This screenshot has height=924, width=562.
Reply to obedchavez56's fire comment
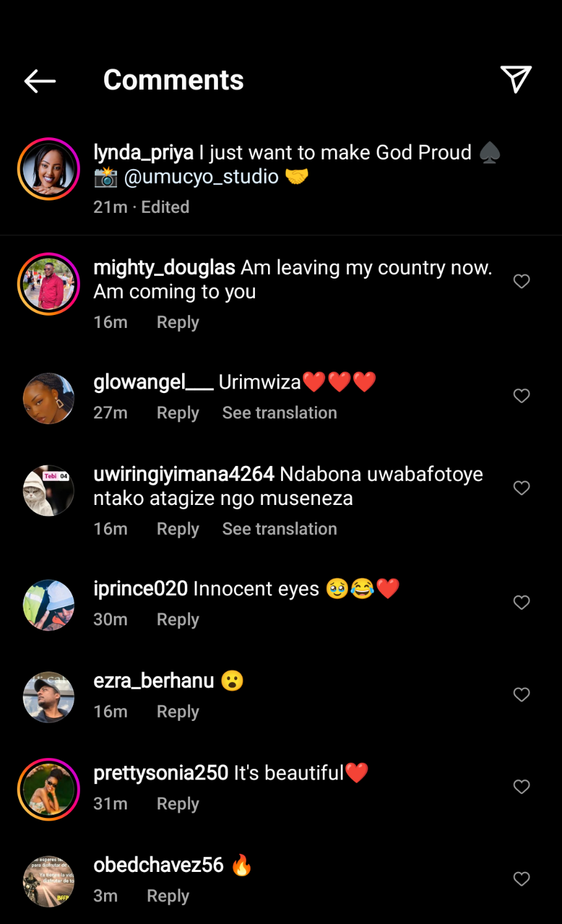168,896
